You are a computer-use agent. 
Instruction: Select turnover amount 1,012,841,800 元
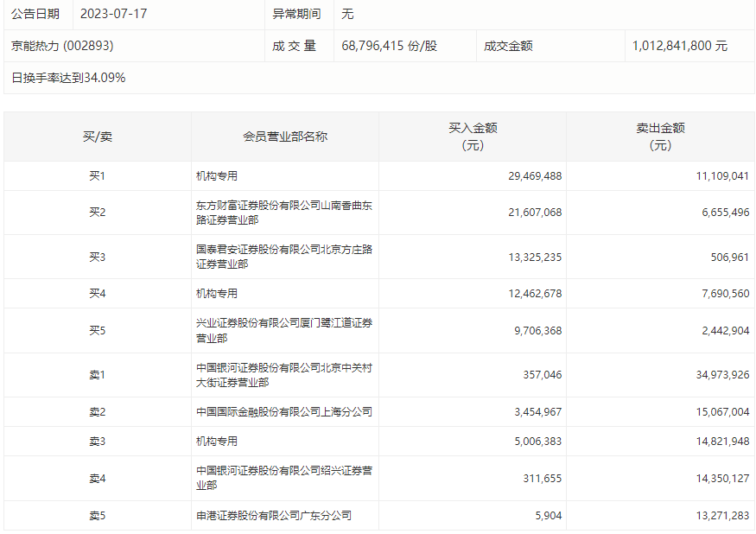click(680, 46)
